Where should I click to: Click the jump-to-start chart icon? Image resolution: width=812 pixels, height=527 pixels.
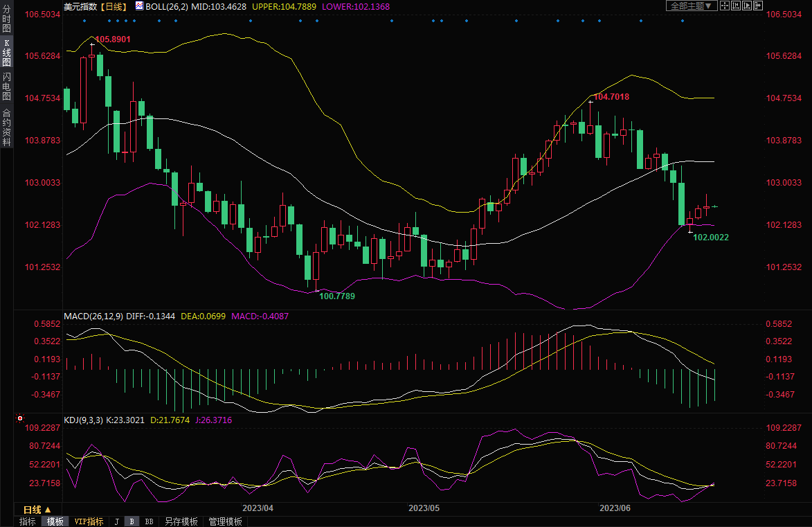735,6
